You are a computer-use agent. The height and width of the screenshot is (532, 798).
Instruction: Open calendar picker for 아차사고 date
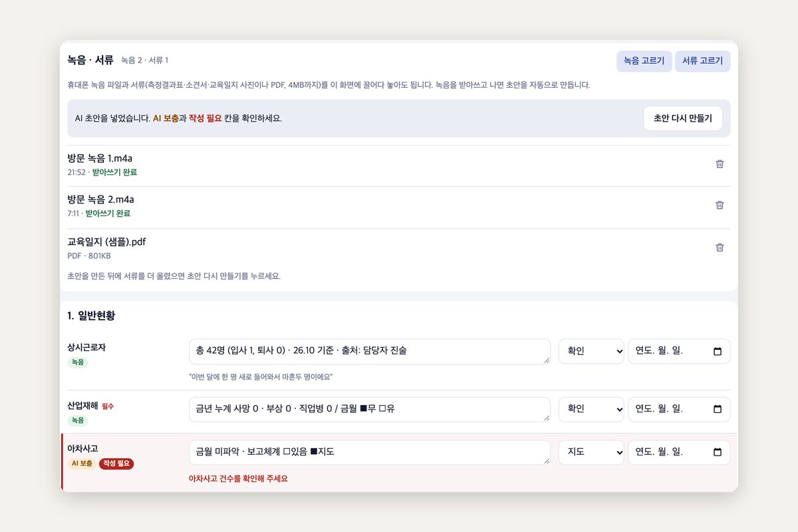click(x=718, y=452)
